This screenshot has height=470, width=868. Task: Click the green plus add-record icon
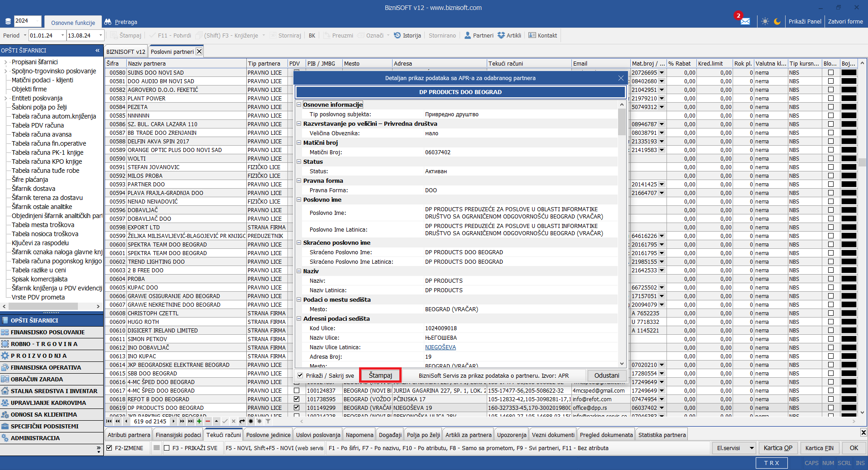[x=199, y=421]
